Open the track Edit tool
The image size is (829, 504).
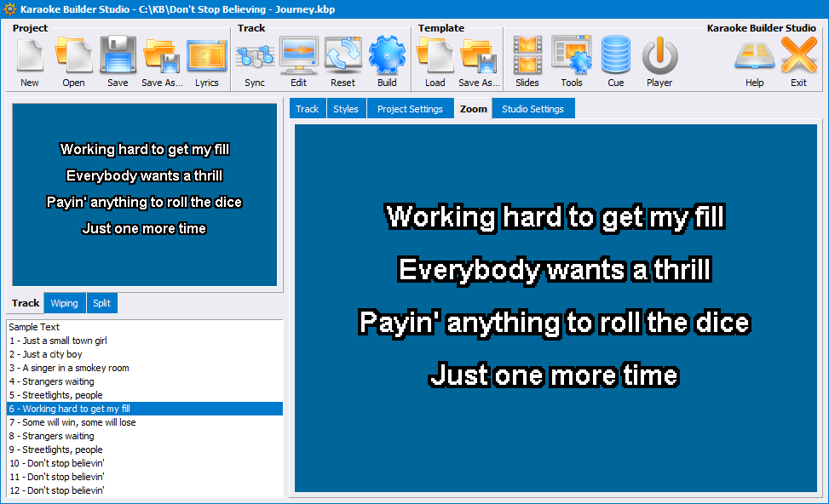(x=299, y=62)
